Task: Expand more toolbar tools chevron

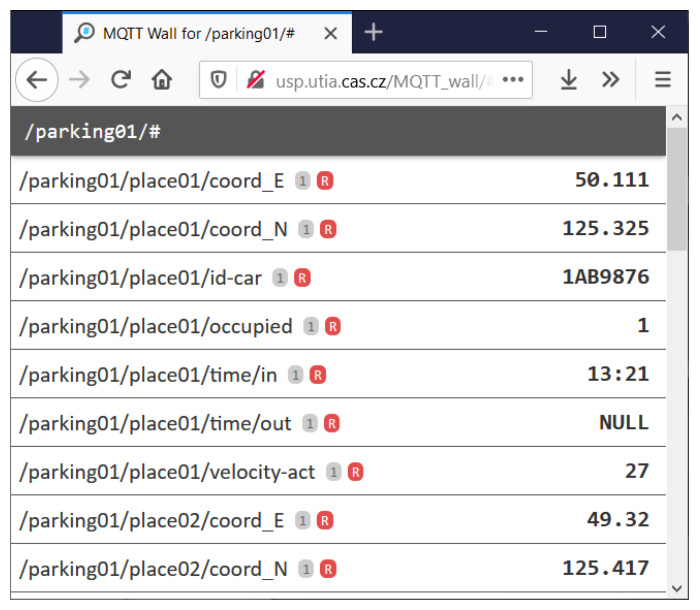Action: (x=610, y=80)
